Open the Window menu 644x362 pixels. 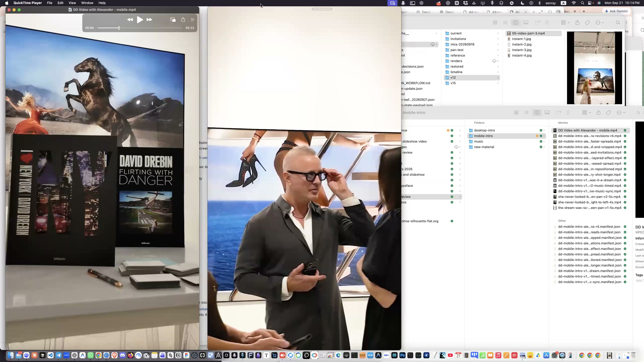(x=87, y=3)
